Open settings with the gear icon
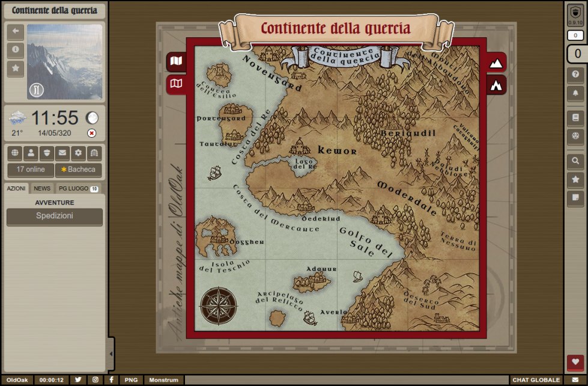Image resolution: width=588 pixels, height=386 pixels. tap(77, 153)
